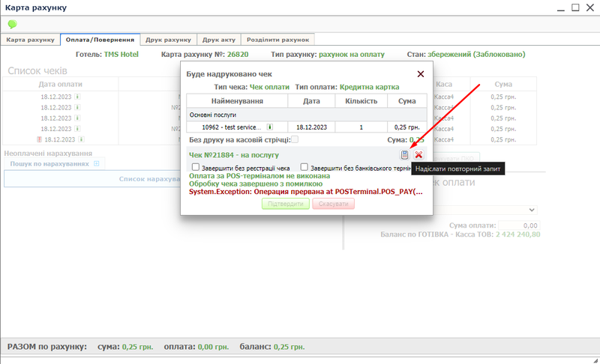The height and width of the screenshot is (364, 600).
Task: Enable 'Завершити без реєстрації чека' checkbox
Action: click(x=196, y=167)
